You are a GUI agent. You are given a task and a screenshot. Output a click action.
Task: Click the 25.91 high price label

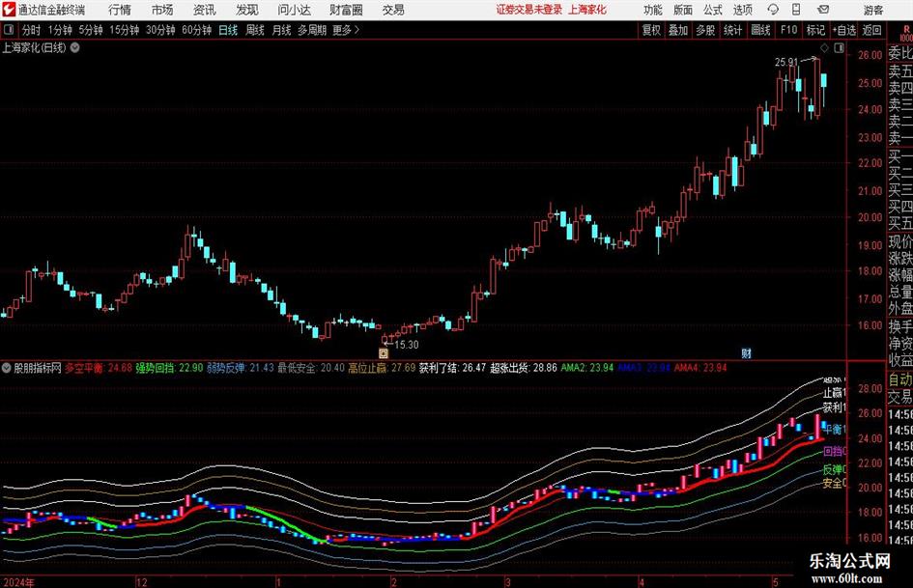coord(786,62)
